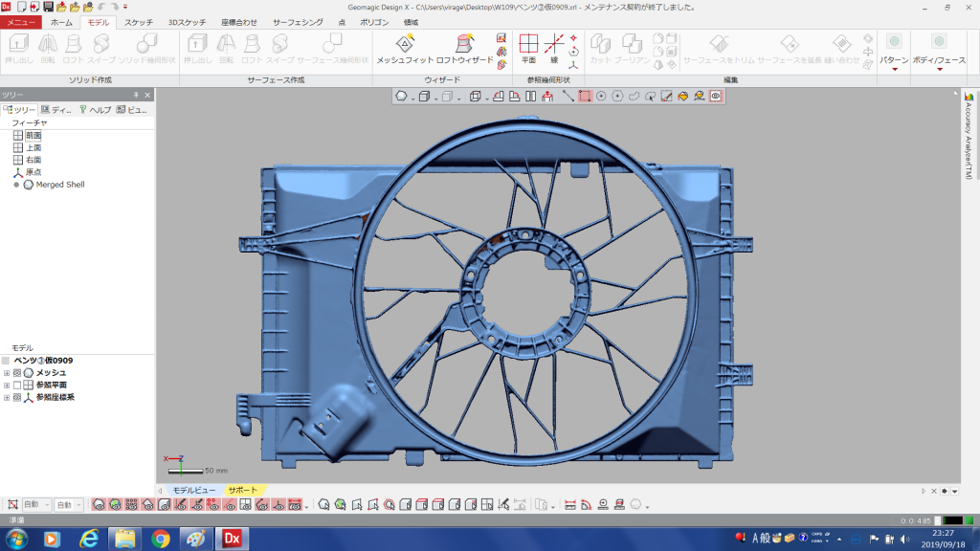Show the 参照平面 item via its checkbox
The height and width of the screenshot is (551, 980).
point(17,385)
